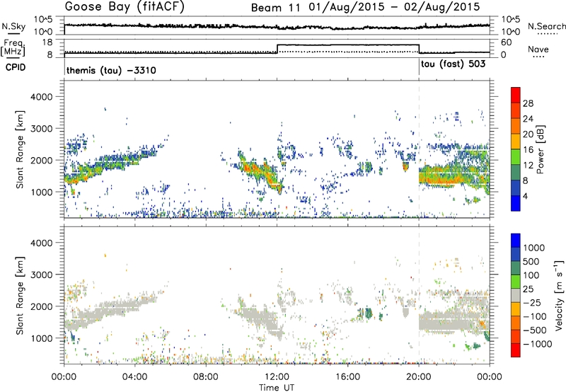Click the 'Time UT' axis title

pyautogui.click(x=277, y=388)
